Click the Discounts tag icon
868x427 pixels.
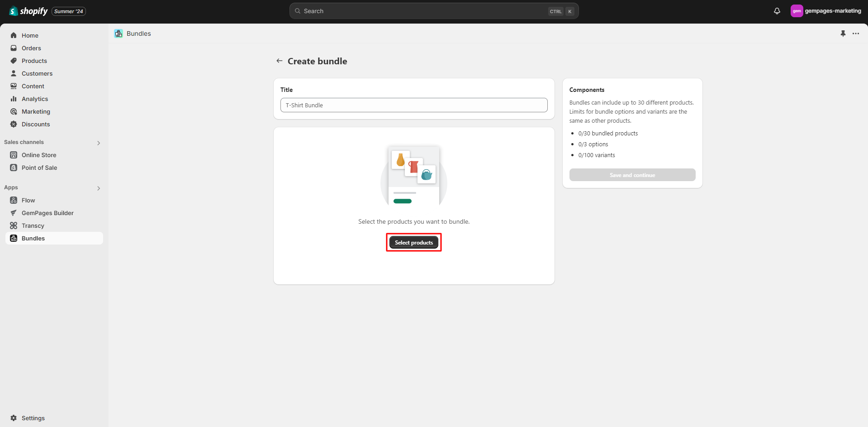[13, 124]
